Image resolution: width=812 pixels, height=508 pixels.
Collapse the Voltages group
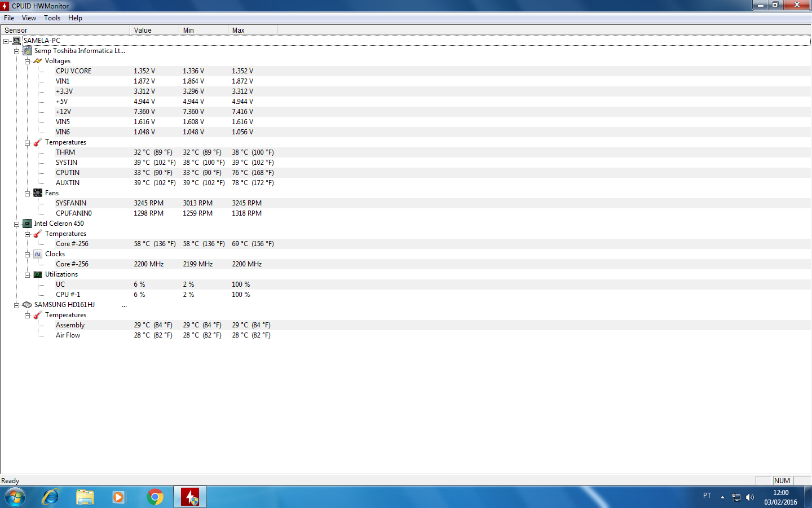click(x=27, y=62)
